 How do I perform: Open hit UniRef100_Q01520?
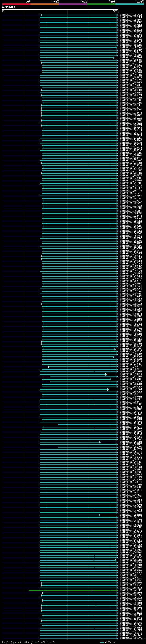pyautogui.click(x=131, y=512)
